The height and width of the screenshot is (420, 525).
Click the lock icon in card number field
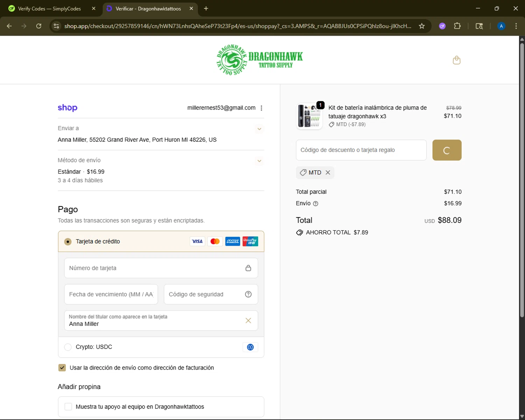click(x=248, y=268)
